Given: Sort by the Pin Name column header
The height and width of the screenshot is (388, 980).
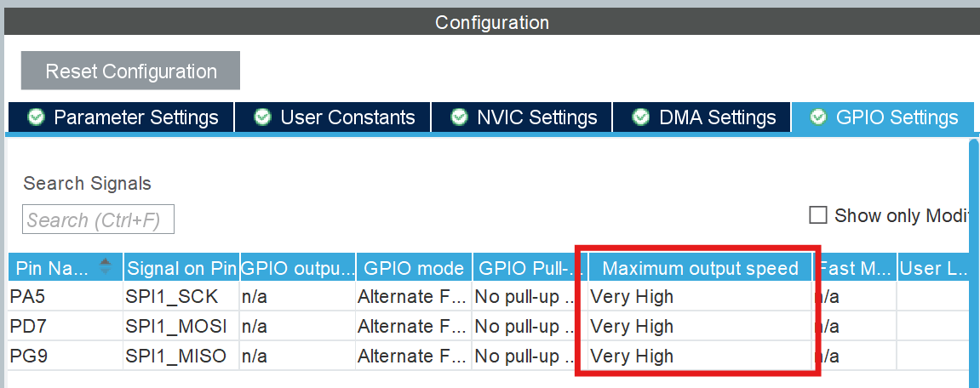Looking at the screenshot, I should [66, 268].
